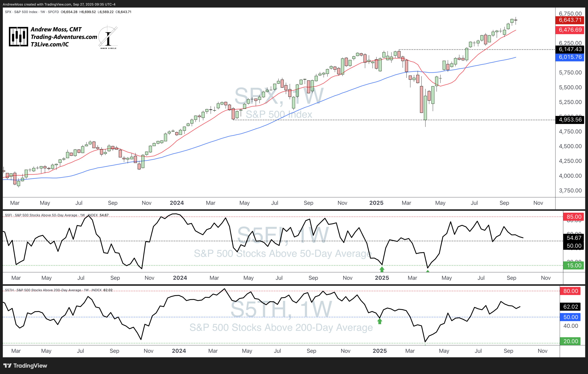Click the Inner Circle compass logo

pos(108,37)
